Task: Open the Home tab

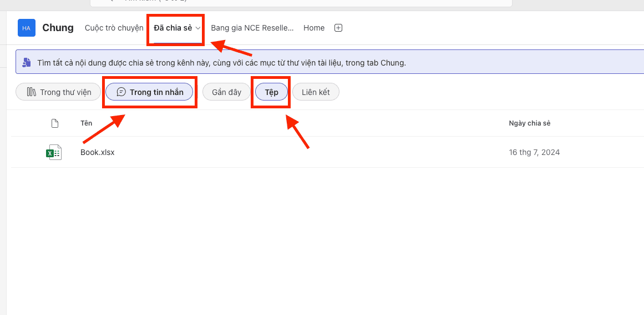Action: (314, 28)
